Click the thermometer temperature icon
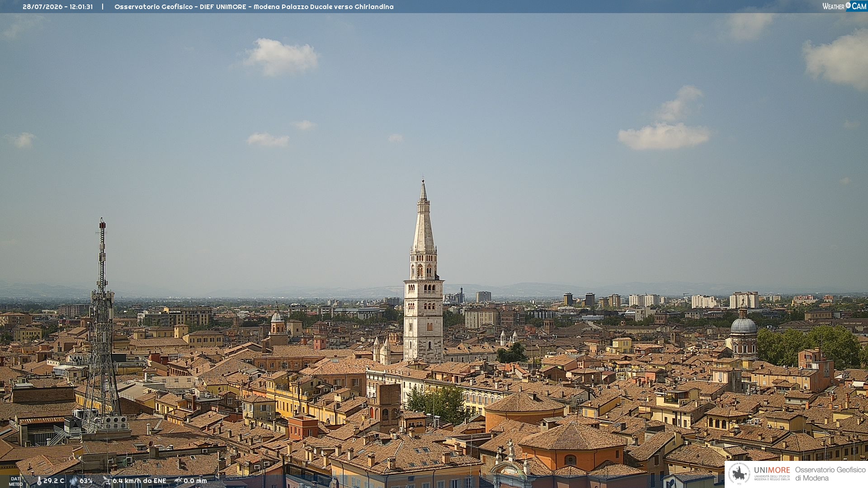Screen dimensions: 868x488 click(39, 481)
